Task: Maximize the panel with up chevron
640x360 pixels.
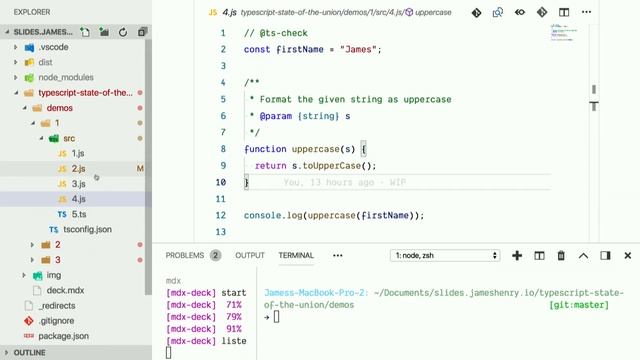Action: coord(583,256)
